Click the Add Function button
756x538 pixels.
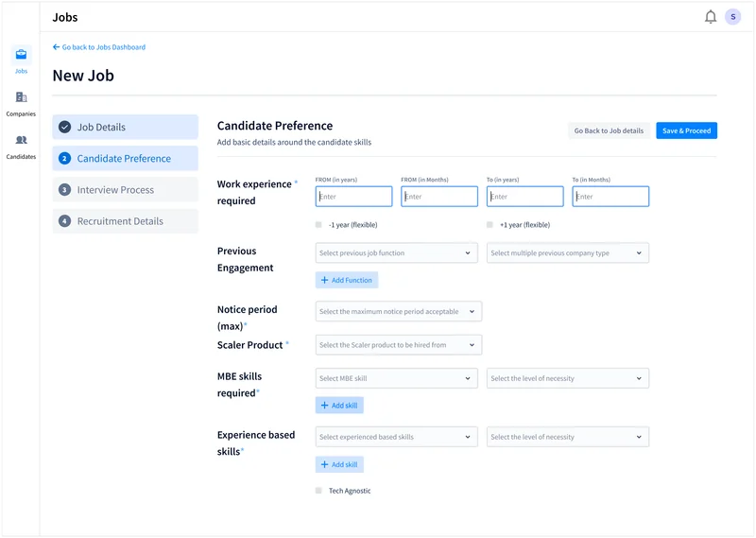(x=347, y=280)
